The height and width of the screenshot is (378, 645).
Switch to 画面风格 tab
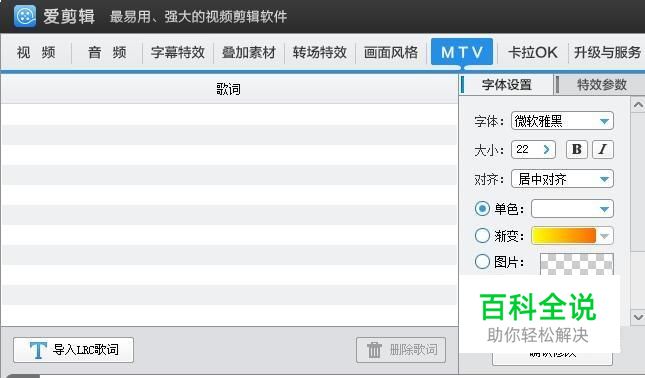click(391, 53)
